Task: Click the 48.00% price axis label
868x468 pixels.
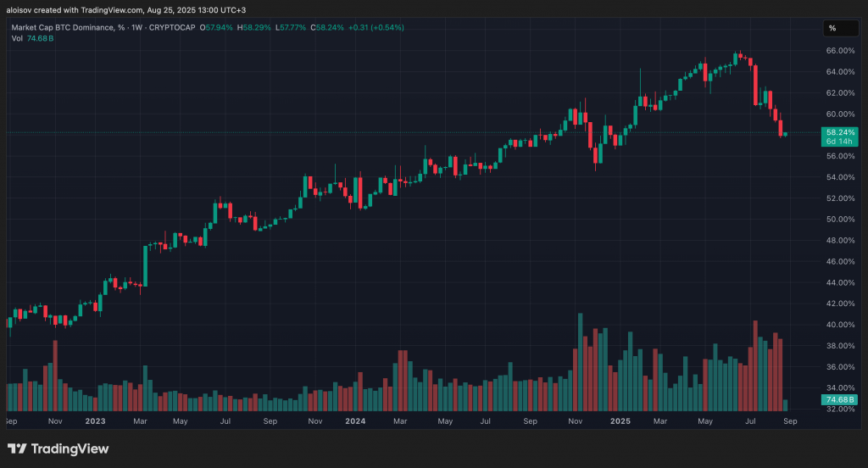Action: point(840,240)
